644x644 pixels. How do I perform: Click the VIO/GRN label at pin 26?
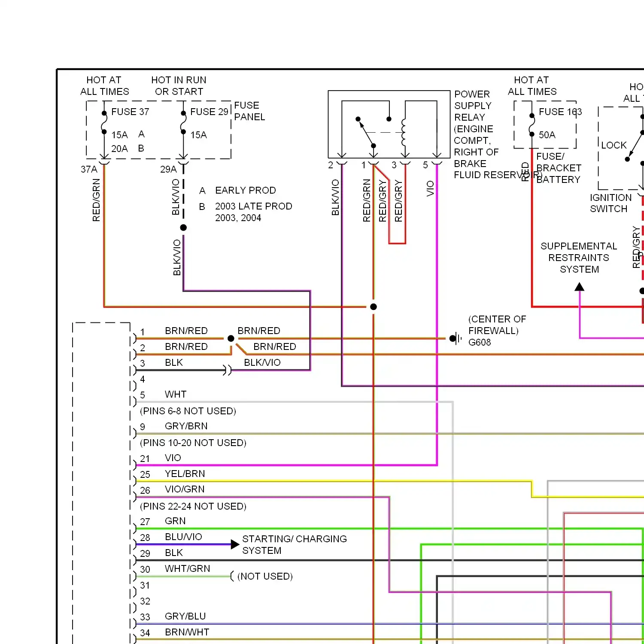coord(185,489)
